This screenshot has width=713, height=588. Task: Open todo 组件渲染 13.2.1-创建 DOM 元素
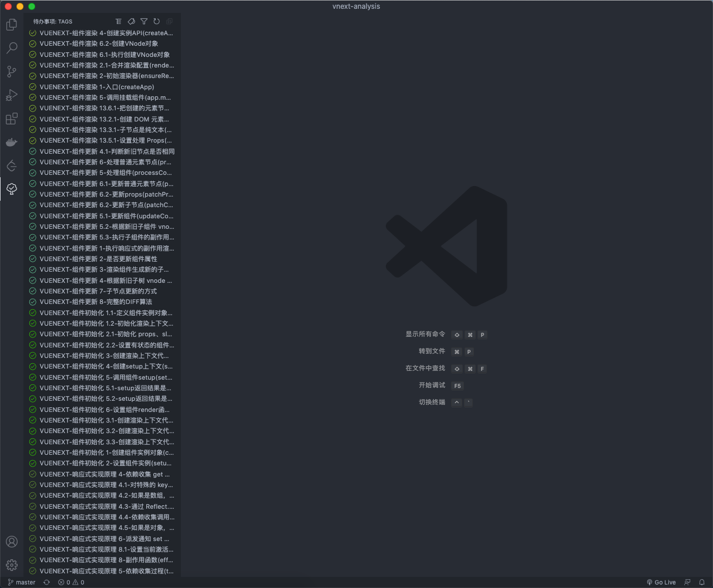coord(102,119)
